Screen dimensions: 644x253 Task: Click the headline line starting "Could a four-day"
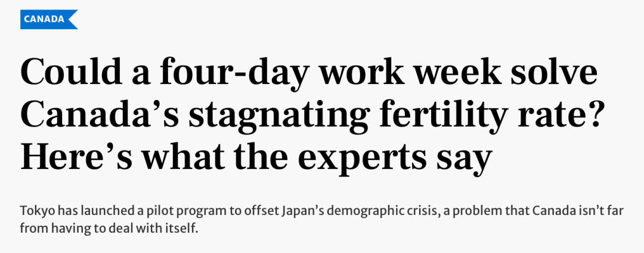[308, 73]
